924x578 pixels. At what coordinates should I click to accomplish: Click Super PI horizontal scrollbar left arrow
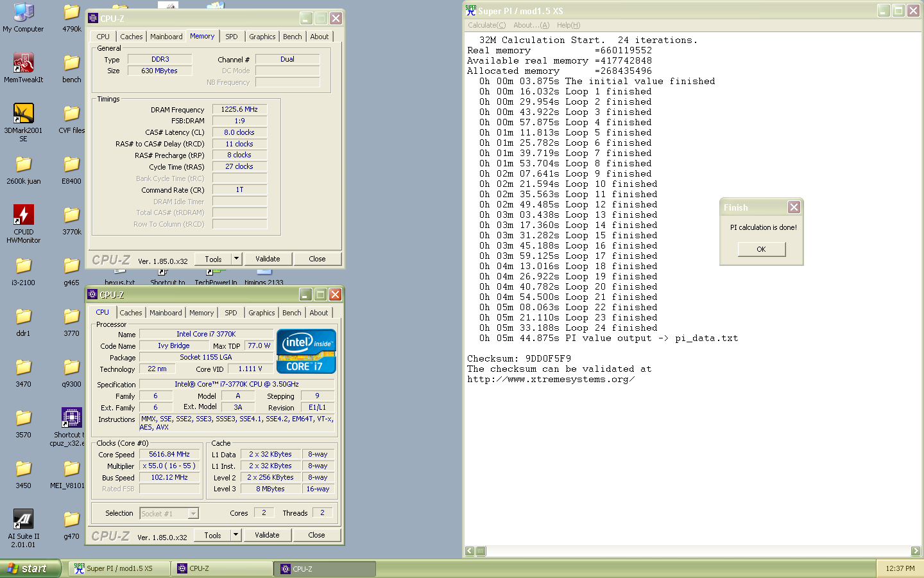coord(470,551)
